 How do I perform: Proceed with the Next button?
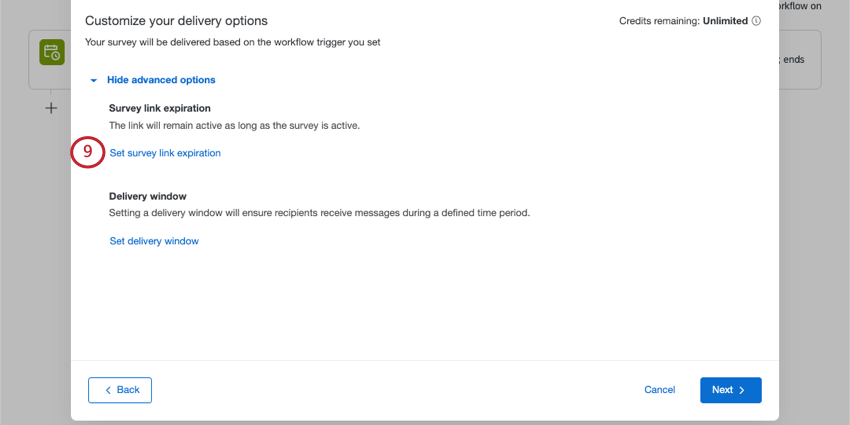(730, 390)
